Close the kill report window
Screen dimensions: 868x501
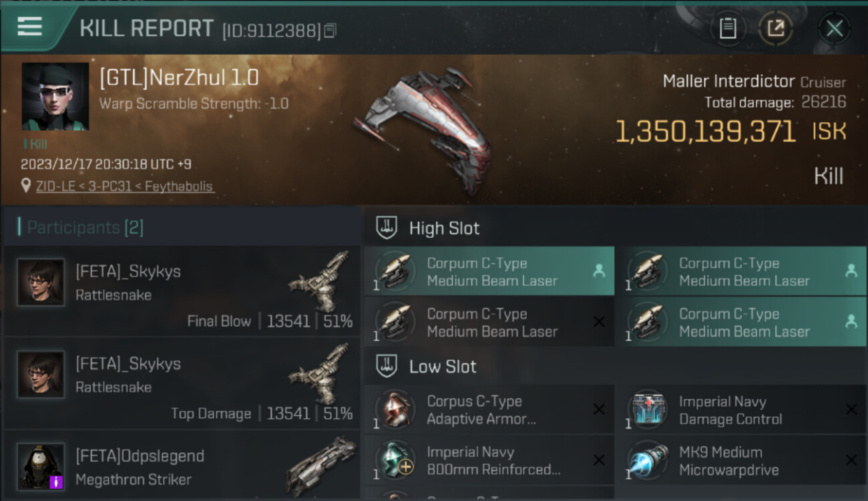(834, 29)
